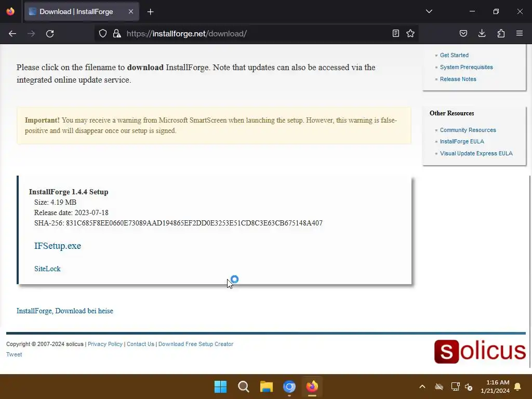Open network status tray icon

tap(455, 387)
